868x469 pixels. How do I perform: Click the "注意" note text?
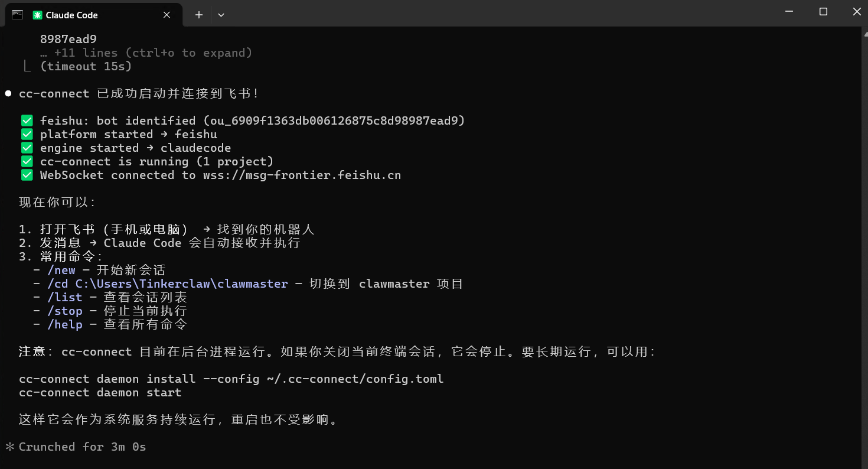[x=32, y=352]
